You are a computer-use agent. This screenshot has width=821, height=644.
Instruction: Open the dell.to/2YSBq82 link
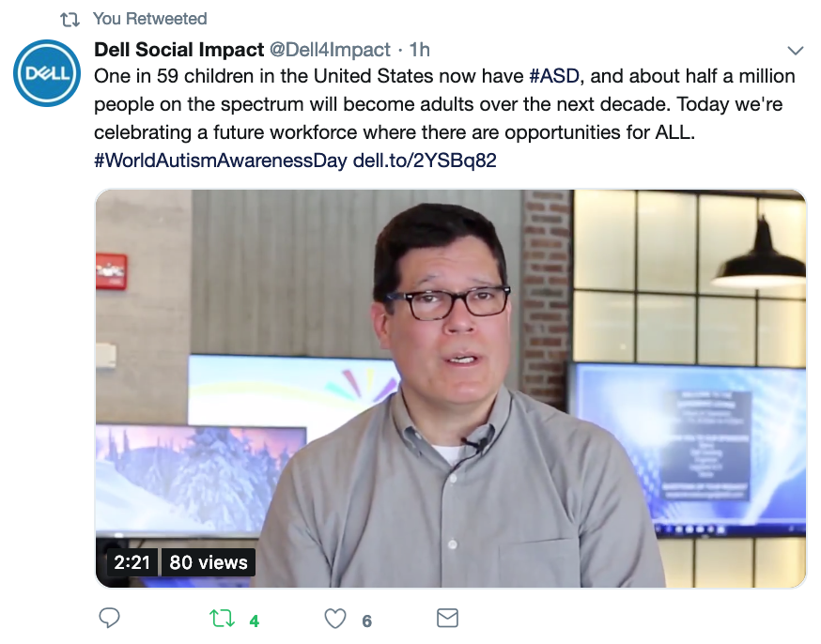[425, 161]
